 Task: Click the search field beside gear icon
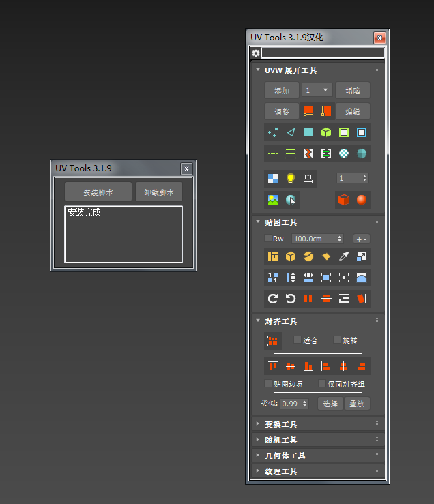(x=321, y=53)
